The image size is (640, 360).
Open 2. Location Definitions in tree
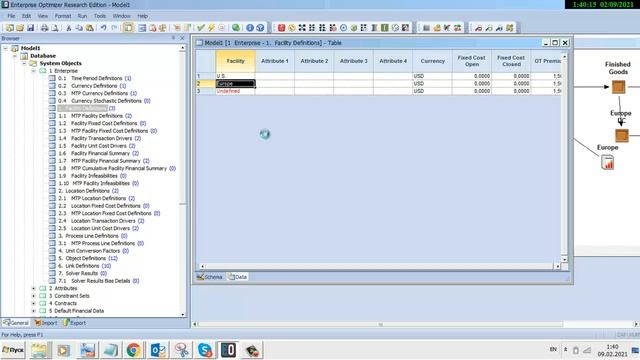[x=88, y=191]
